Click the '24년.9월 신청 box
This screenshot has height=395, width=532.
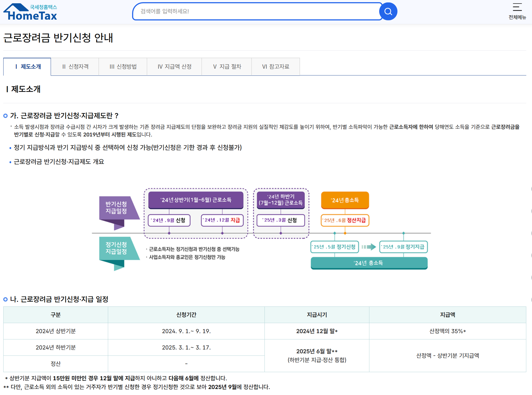(x=169, y=220)
